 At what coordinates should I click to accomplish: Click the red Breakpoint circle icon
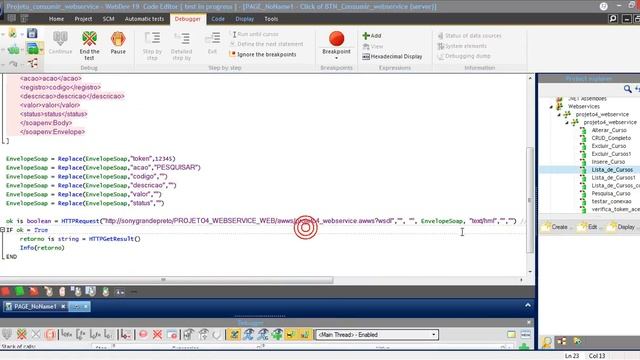tap(336, 38)
